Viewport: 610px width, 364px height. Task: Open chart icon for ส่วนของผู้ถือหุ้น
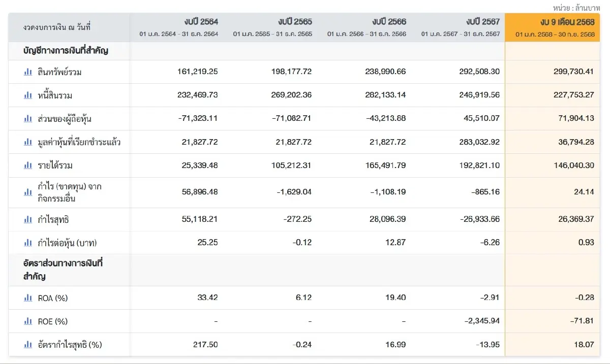pos(28,119)
